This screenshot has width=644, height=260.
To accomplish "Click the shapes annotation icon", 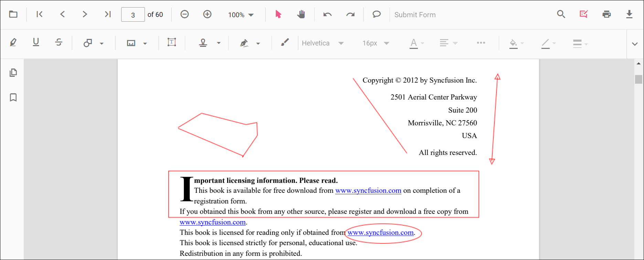I will (x=88, y=43).
